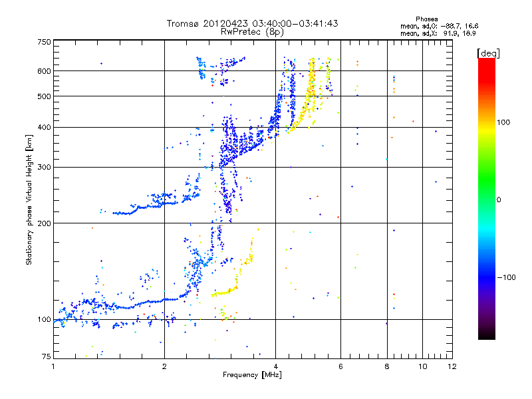
Task: Click the x-axis tick label '2'
Action: (x=164, y=366)
